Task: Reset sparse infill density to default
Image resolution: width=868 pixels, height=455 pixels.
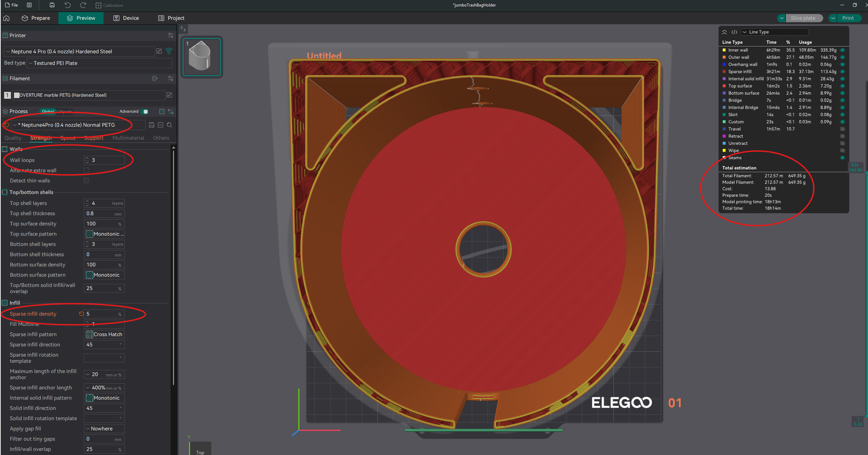Action: (81, 314)
